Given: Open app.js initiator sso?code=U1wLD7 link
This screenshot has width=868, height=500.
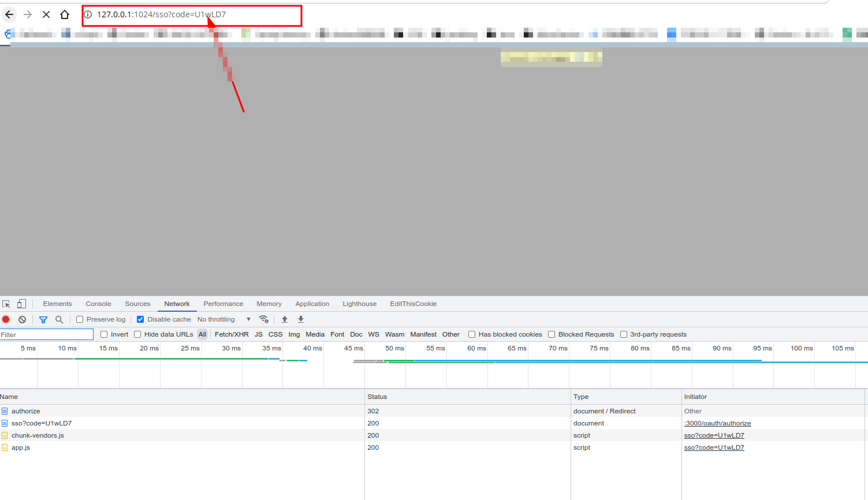Looking at the screenshot, I should point(714,447).
